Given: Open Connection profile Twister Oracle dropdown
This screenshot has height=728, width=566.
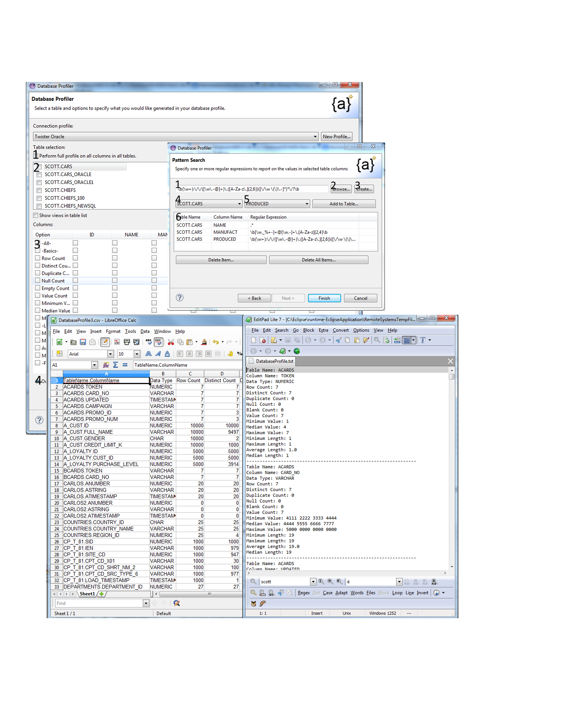Looking at the screenshot, I should tap(315, 137).
